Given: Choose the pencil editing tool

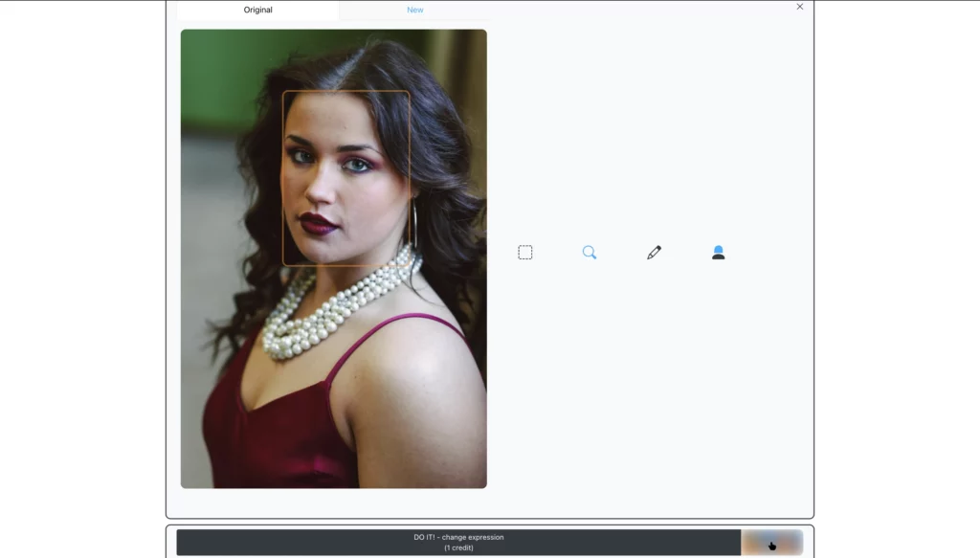Looking at the screenshot, I should [654, 252].
